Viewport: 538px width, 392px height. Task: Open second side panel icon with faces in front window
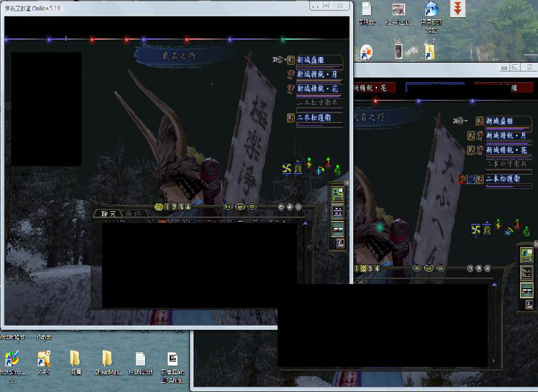coord(338,213)
